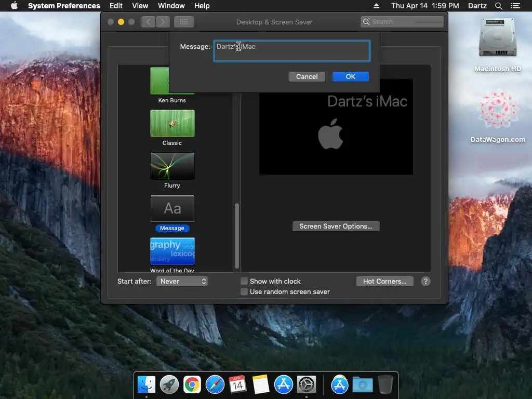Click the date and time in the menu bar
The width and height of the screenshot is (532, 399).
pyautogui.click(x=425, y=6)
